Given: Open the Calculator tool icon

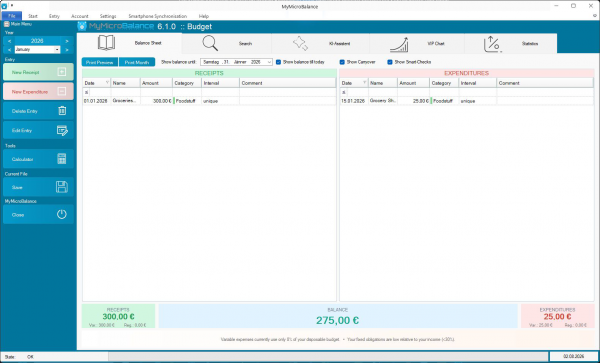Looking at the screenshot, I should coord(62,159).
